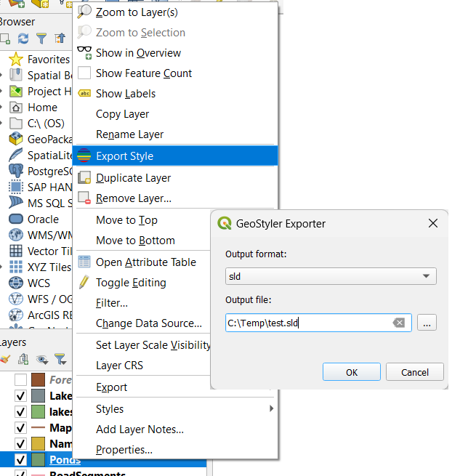Click the Filter Browser funnel icon

pyautogui.click(x=41, y=39)
